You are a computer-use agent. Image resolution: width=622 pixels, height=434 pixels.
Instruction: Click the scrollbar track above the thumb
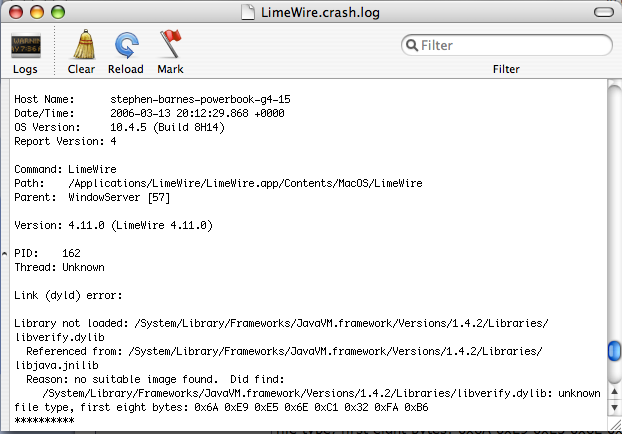[x=614, y=210]
